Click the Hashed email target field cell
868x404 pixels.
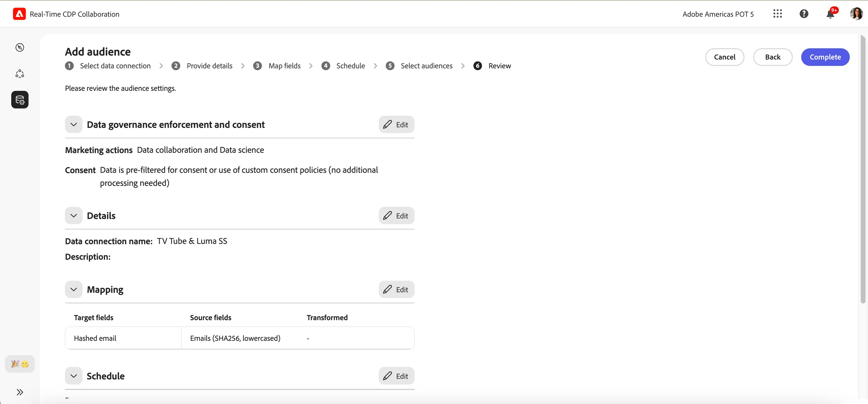123,338
